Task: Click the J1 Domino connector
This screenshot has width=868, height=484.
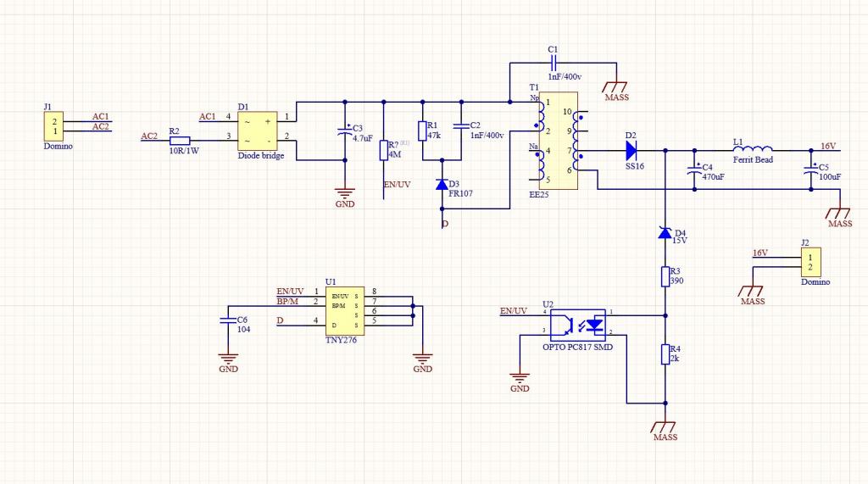Action: click(x=53, y=126)
